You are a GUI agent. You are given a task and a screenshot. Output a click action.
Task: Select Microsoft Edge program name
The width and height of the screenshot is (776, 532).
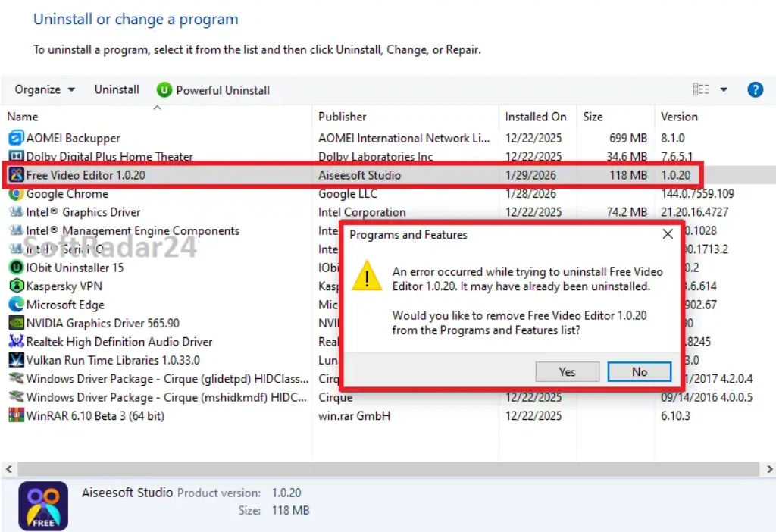tap(65, 305)
